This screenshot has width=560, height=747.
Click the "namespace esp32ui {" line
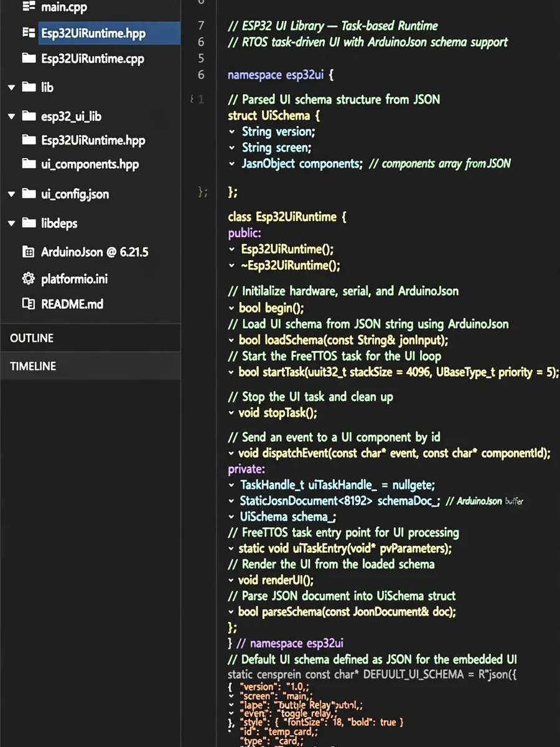281,75
